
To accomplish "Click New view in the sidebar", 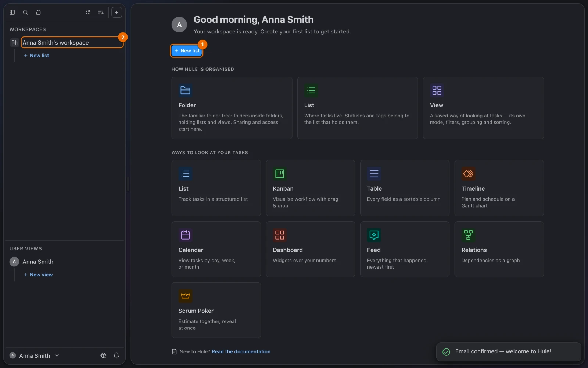I will coord(38,275).
